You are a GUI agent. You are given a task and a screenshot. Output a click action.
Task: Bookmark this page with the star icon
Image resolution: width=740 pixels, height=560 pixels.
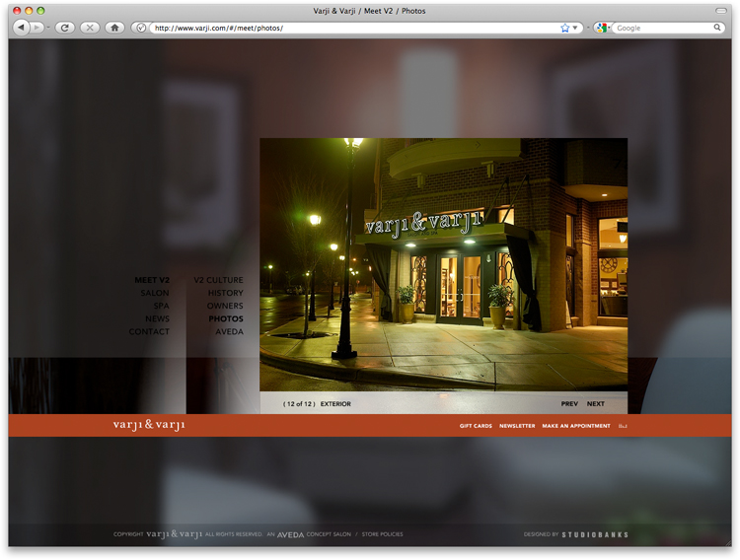(x=565, y=28)
